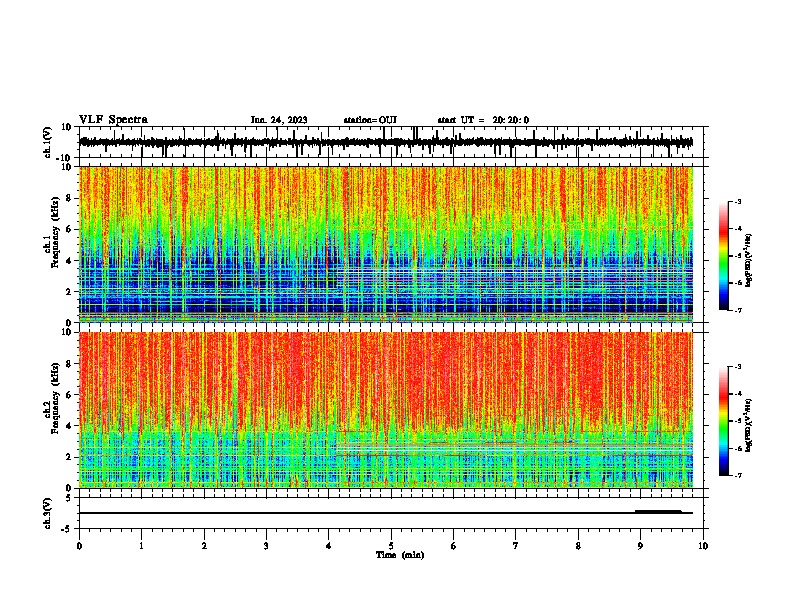Screen dimensions: 792x612
Task: Click inside the ch.1 spectrogram panel
Action: tap(386, 244)
